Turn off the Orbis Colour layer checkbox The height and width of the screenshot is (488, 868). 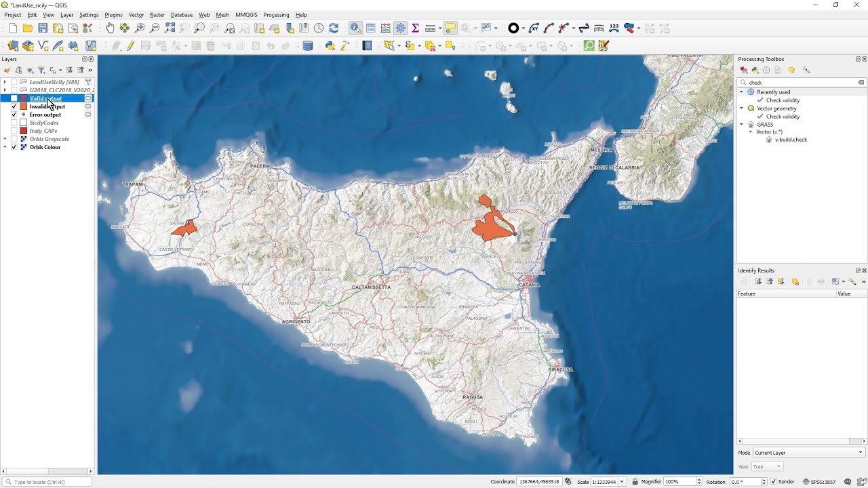(x=14, y=147)
